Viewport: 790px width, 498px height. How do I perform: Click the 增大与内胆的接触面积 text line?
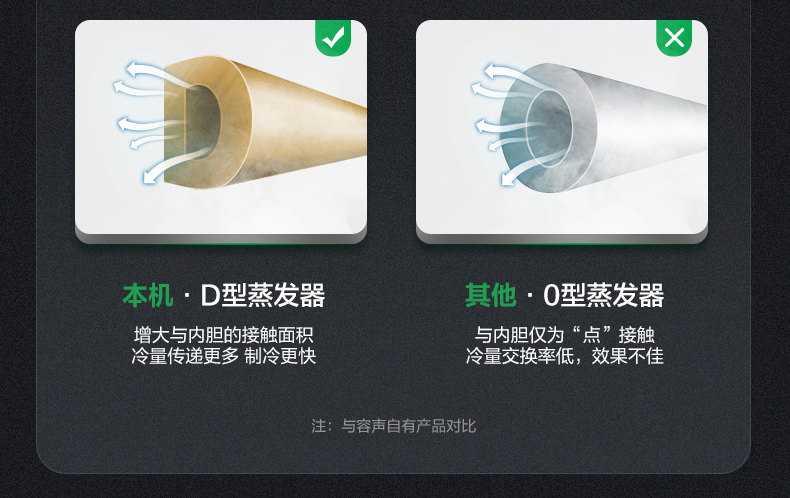(x=223, y=335)
